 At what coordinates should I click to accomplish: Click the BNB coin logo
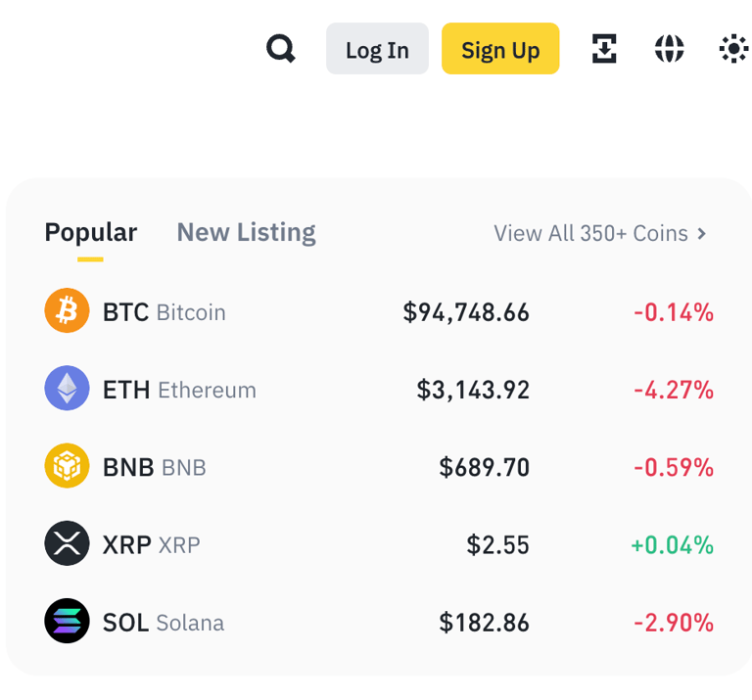tap(67, 466)
